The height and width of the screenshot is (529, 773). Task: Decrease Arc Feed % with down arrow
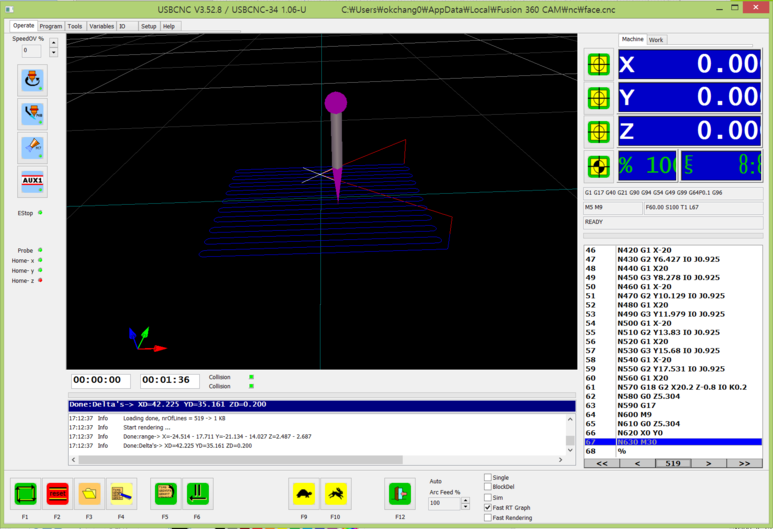point(465,506)
